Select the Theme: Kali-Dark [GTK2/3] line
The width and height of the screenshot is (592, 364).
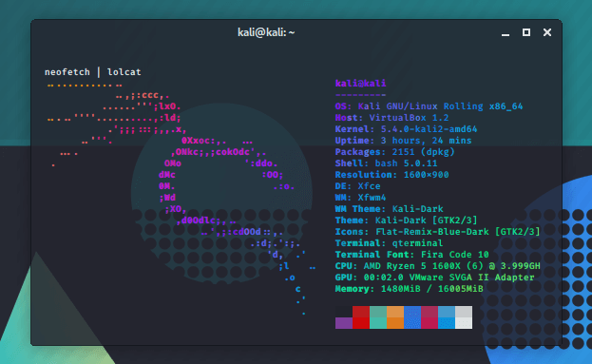(407, 220)
